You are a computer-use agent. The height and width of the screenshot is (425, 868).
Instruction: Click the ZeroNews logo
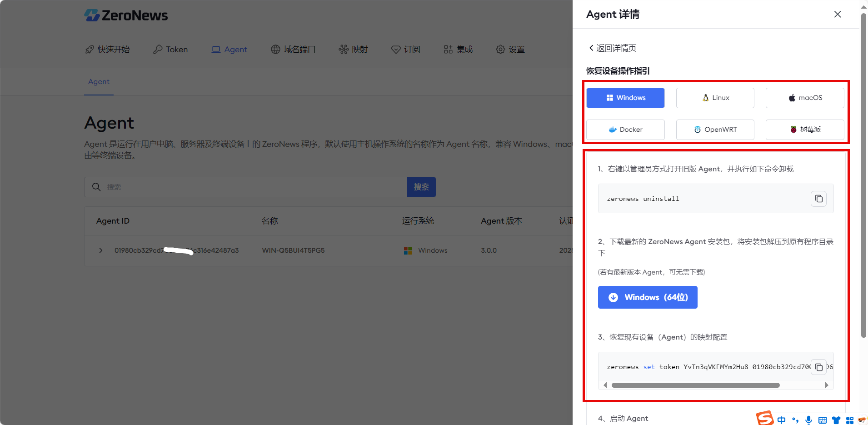tap(126, 15)
